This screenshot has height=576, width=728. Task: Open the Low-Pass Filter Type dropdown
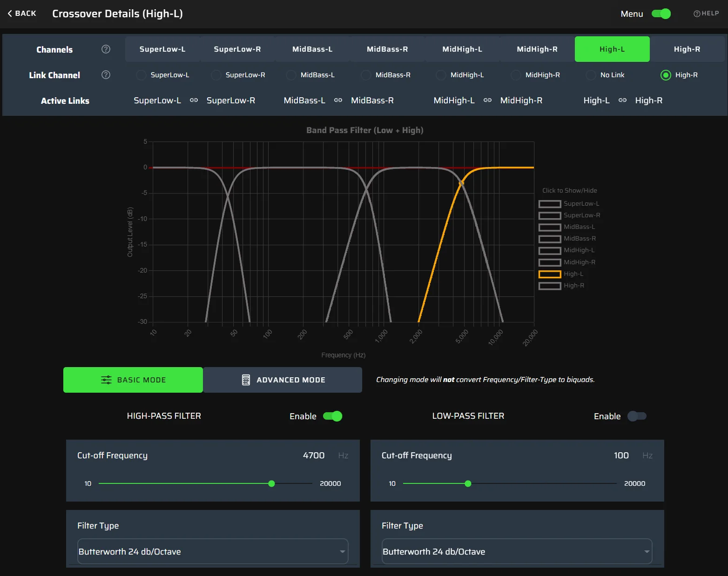pyautogui.click(x=517, y=551)
